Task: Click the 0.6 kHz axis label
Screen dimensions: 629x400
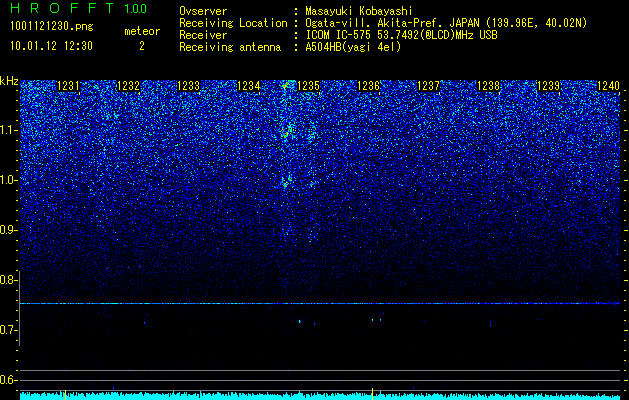Action: point(9,380)
